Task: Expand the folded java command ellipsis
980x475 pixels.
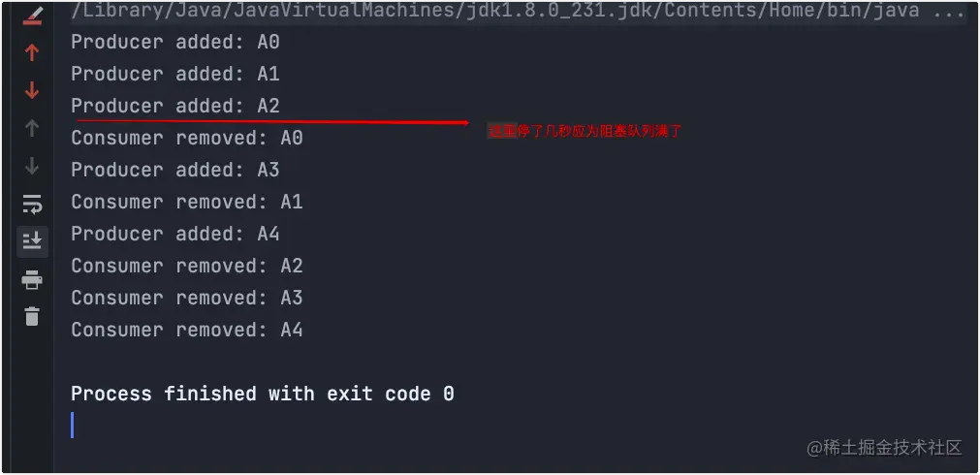Action: tap(949, 11)
